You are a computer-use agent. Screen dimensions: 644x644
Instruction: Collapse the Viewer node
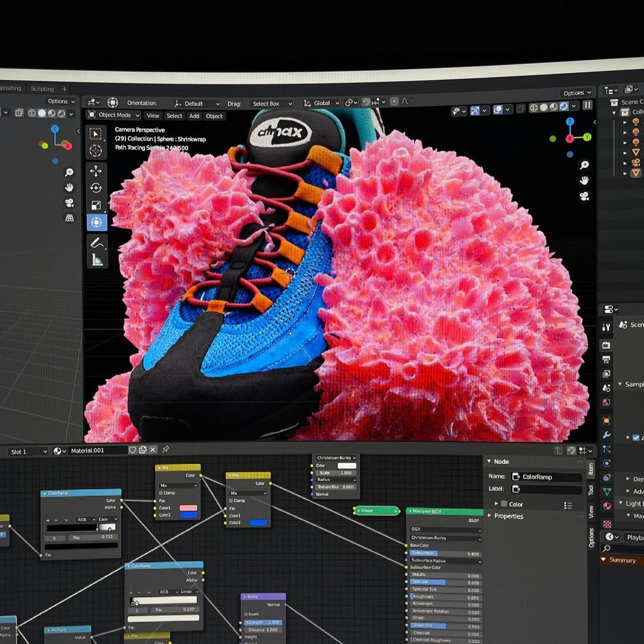pos(358,510)
